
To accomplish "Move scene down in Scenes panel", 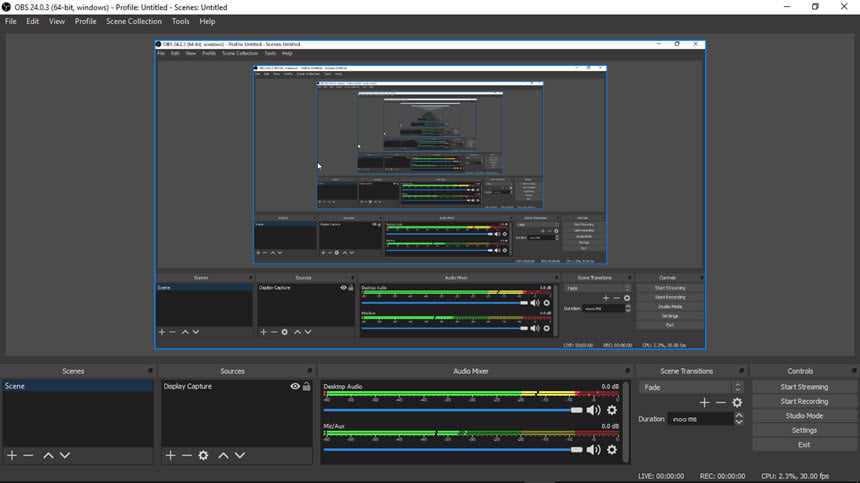I will point(65,455).
